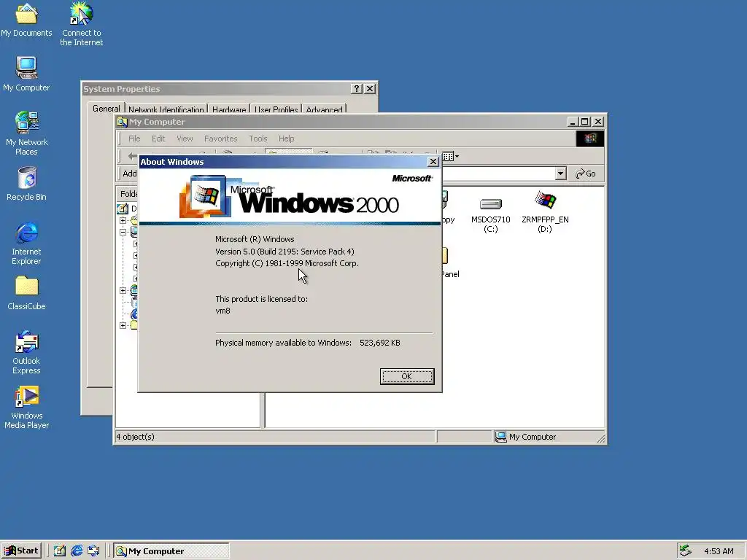This screenshot has width=747, height=560.
Task: Click the My Computer window title bar icon
Action: point(122,122)
